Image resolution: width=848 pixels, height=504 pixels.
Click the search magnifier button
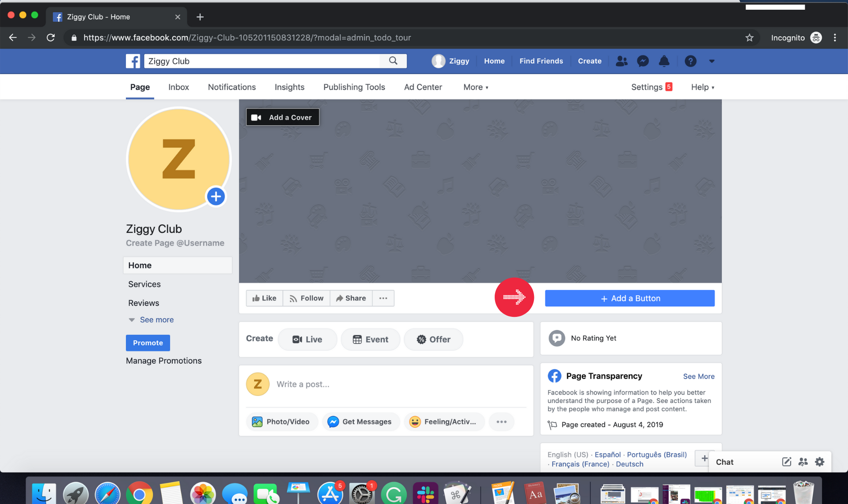(393, 61)
